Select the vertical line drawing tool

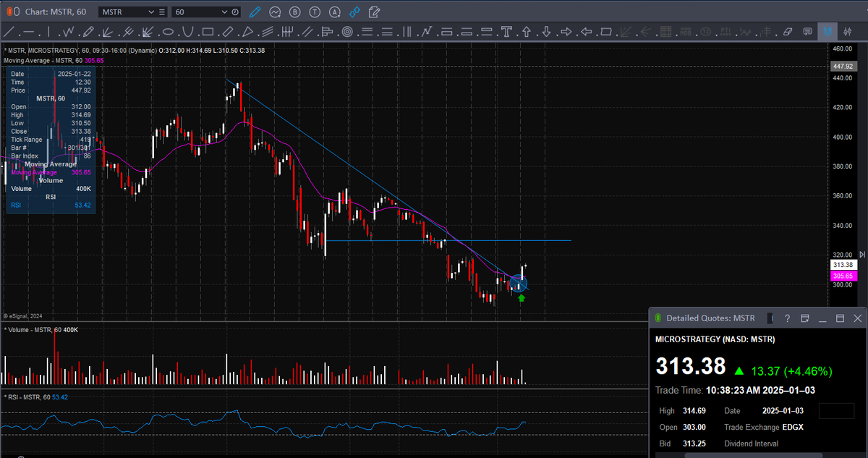[48, 32]
